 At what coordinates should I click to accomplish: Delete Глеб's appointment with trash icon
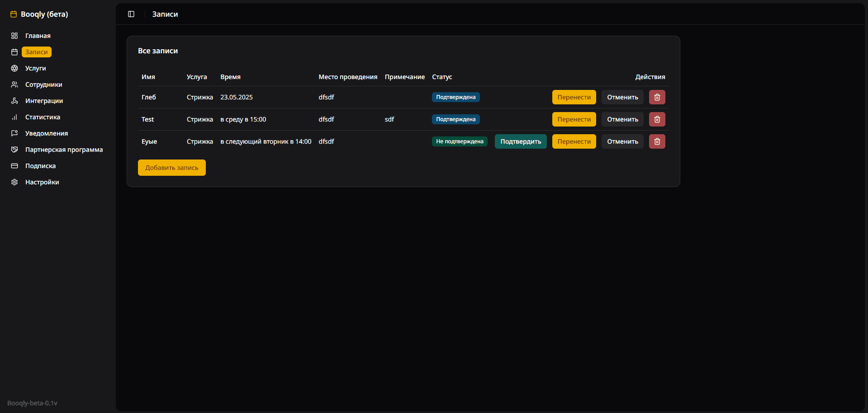(657, 97)
